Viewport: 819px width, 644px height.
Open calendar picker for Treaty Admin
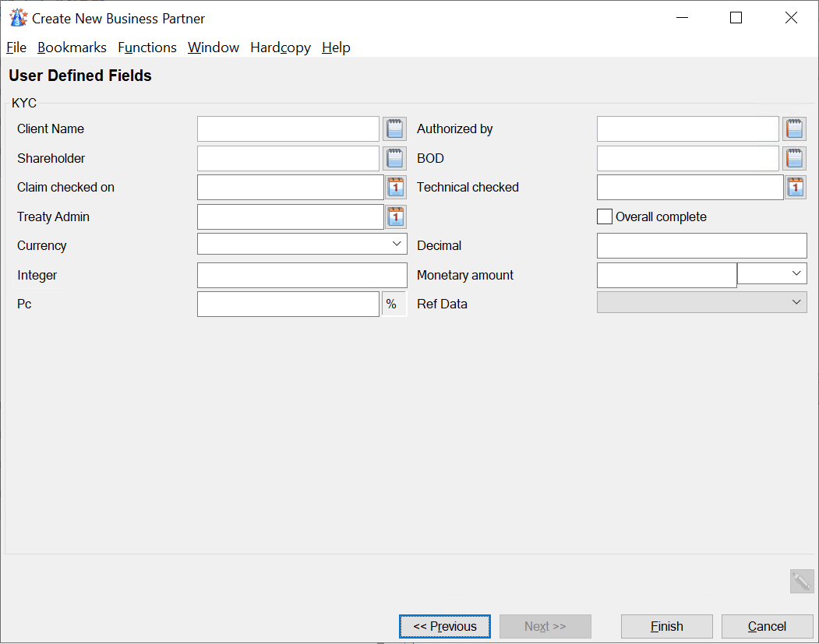pos(396,216)
